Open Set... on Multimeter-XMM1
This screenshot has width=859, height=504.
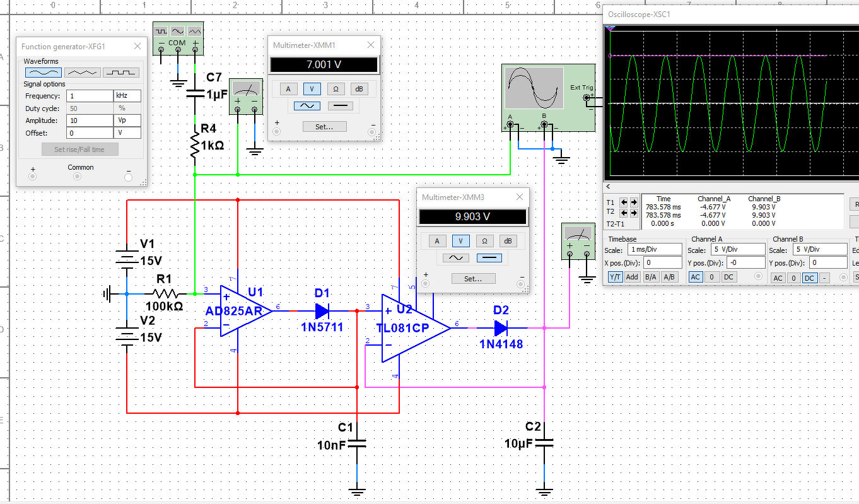324,127
